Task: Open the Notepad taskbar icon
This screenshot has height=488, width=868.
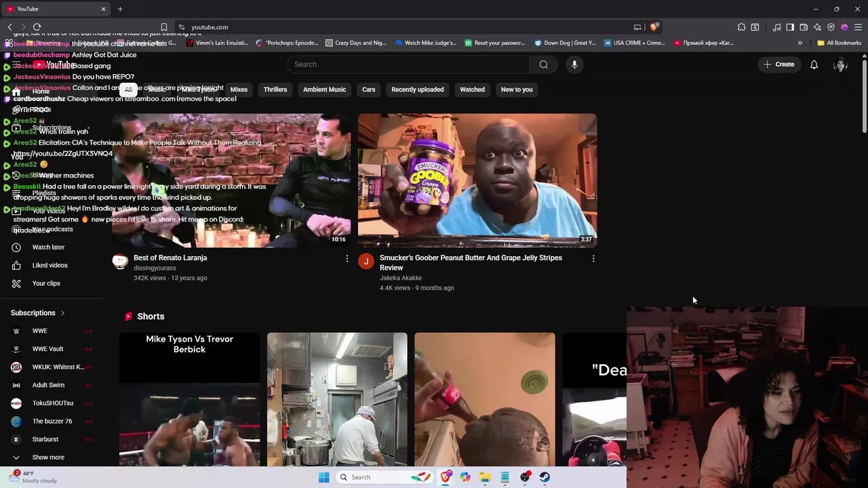Action: (x=505, y=477)
